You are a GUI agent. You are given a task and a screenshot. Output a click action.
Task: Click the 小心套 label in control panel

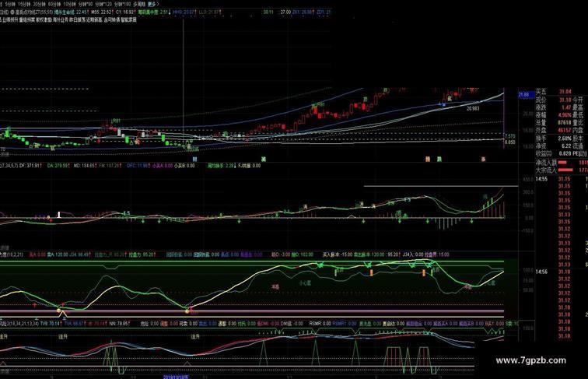305,283
